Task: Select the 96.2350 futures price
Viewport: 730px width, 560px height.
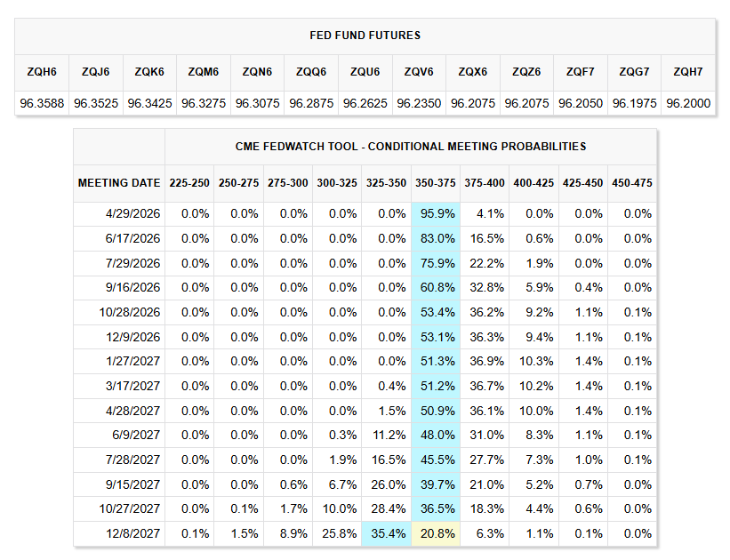Action: 419,103
